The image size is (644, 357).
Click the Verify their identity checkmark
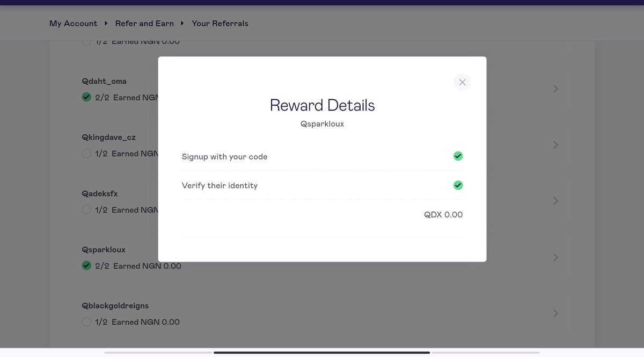pyautogui.click(x=458, y=185)
